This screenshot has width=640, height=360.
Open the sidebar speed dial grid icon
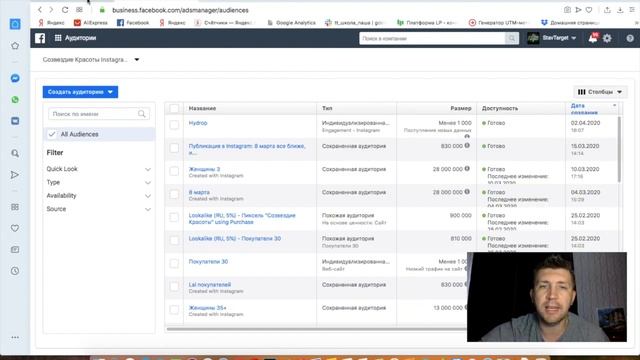pyautogui.click(x=15, y=207)
